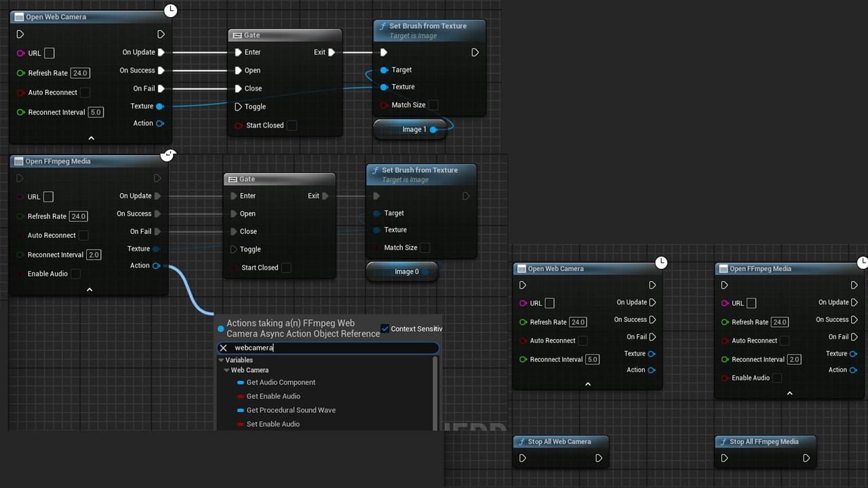
Task: Click the Image 1 variable node output pin
Action: (x=433, y=129)
